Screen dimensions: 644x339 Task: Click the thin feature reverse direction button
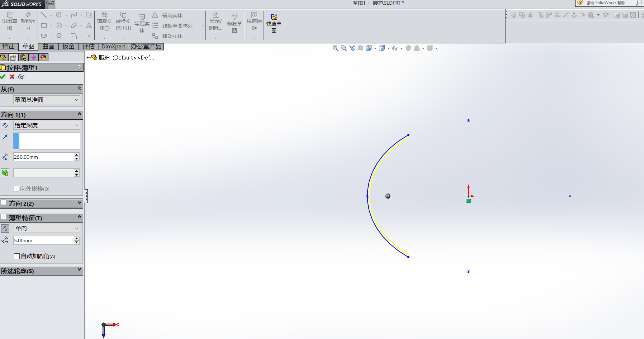5,228
